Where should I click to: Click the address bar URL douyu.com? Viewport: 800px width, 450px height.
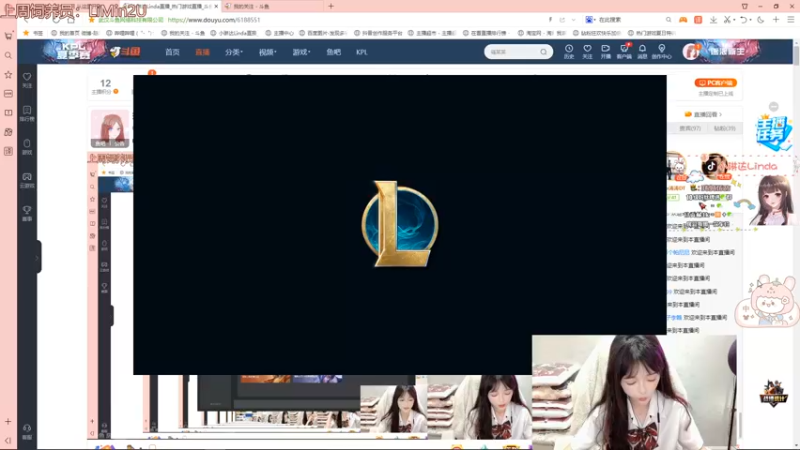(x=214, y=20)
